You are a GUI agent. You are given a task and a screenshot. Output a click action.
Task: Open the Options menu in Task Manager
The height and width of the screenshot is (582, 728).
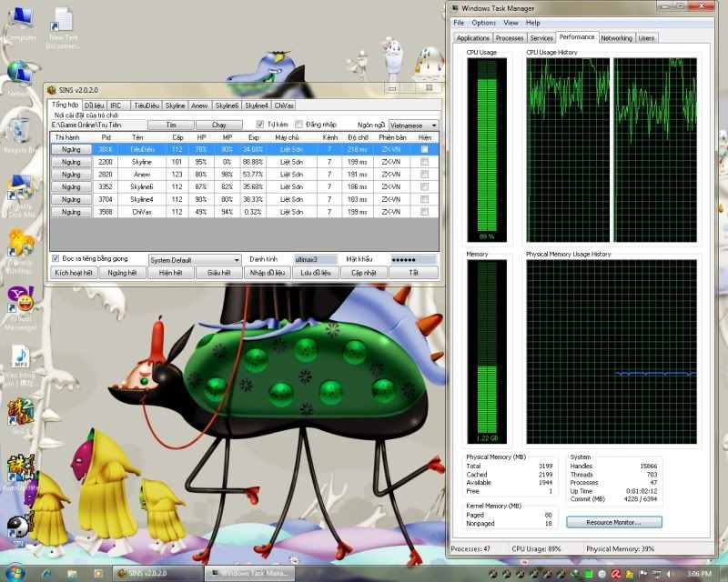483,23
